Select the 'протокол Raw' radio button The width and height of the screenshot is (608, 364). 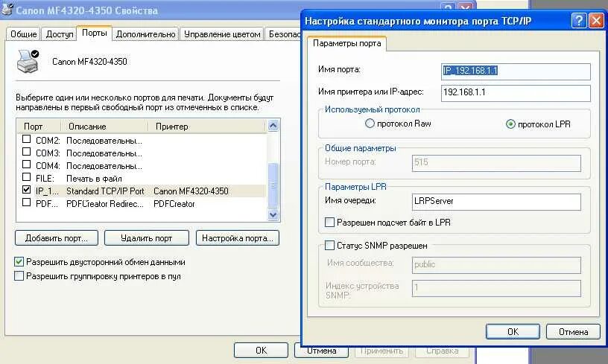pyautogui.click(x=370, y=124)
